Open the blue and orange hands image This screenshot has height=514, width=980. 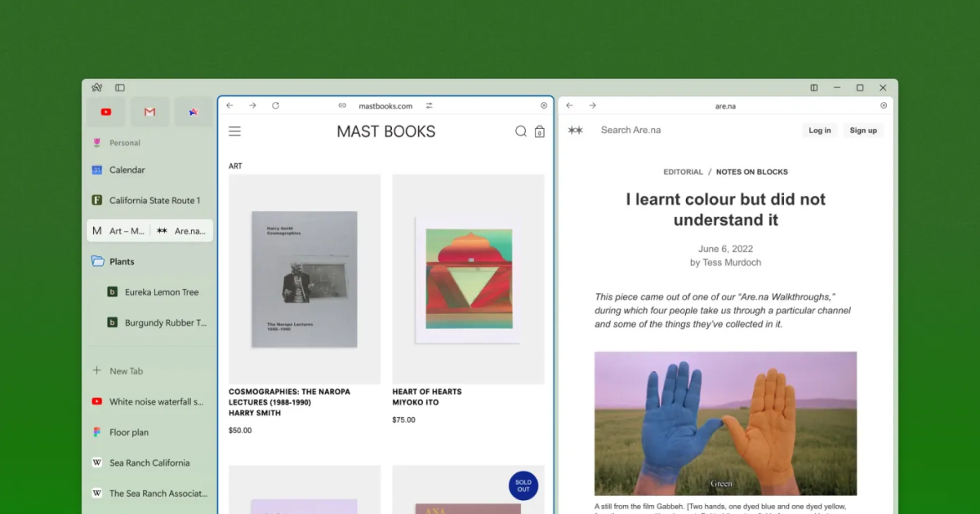(x=725, y=423)
